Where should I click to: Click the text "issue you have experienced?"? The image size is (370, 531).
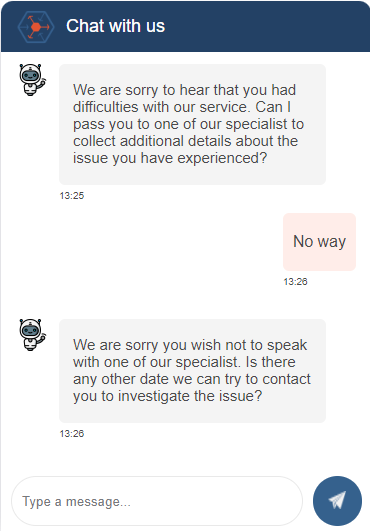click(170, 158)
